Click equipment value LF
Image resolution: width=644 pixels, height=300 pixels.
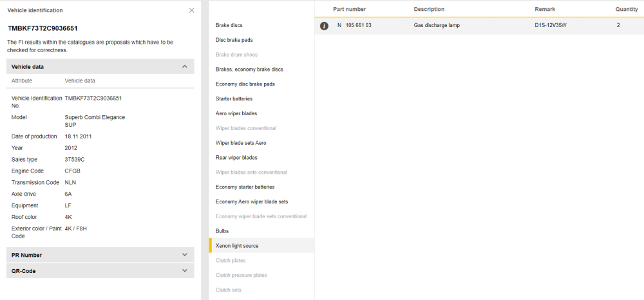click(x=68, y=205)
